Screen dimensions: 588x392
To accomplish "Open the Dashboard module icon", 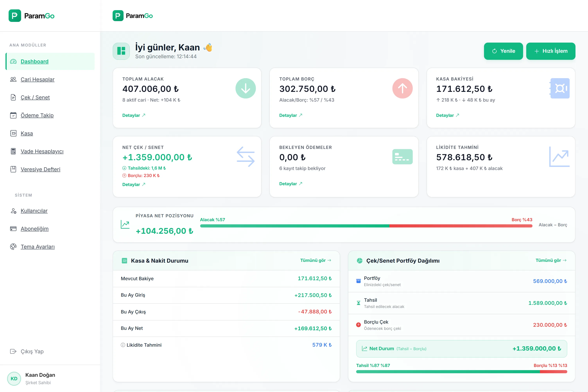I will pyautogui.click(x=13, y=61).
